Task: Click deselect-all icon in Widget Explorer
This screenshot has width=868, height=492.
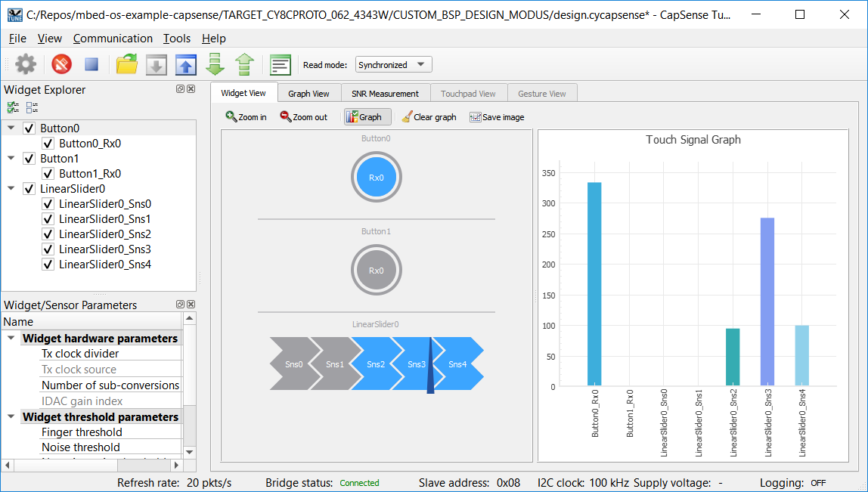Action: (32, 107)
